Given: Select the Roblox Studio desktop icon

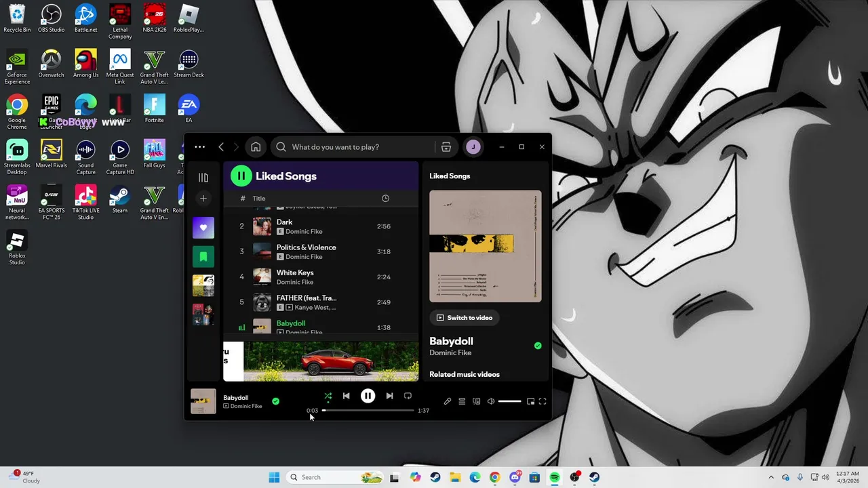Looking at the screenshot, I should pyautogui.click(x=17, y=248).
